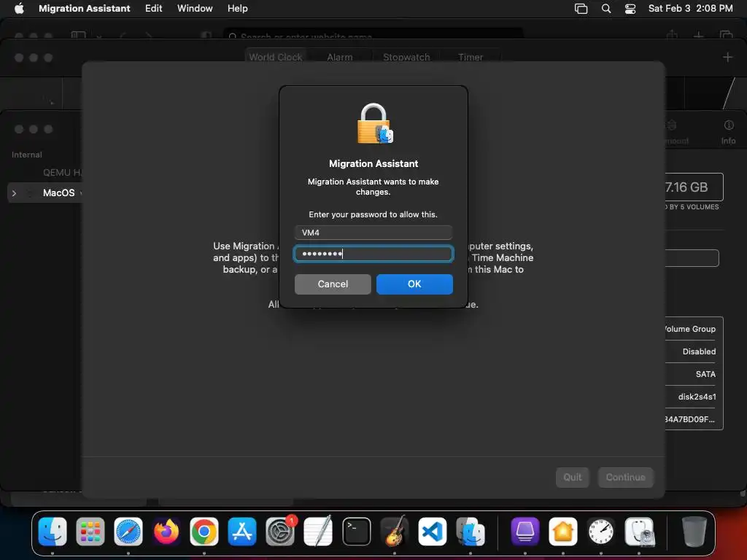Open Finder from the Dock
This screenshot has width=747, height=560.
pos(53,532)
